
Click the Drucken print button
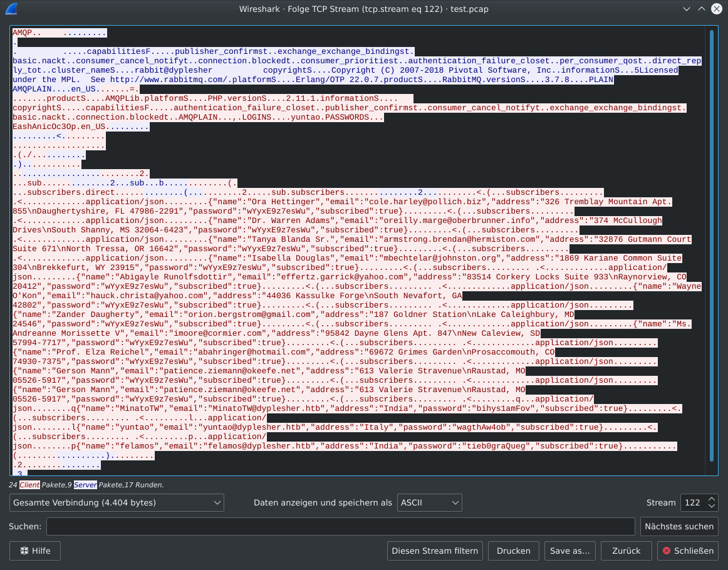[514, 551]
